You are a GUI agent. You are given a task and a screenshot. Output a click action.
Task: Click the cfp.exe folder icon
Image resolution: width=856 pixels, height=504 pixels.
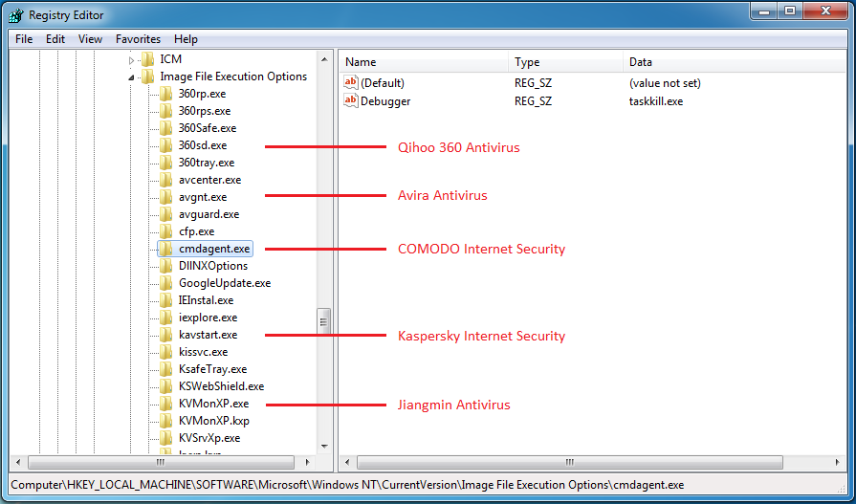tap(166, 231)
